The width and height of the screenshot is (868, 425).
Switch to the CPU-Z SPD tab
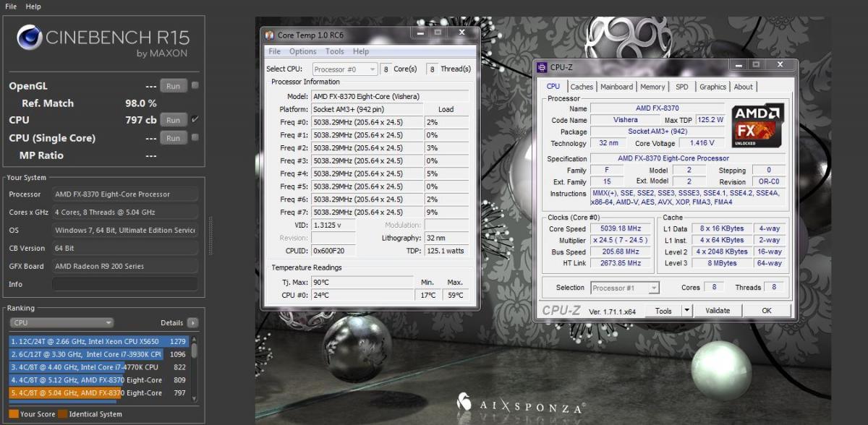(682, 87)
